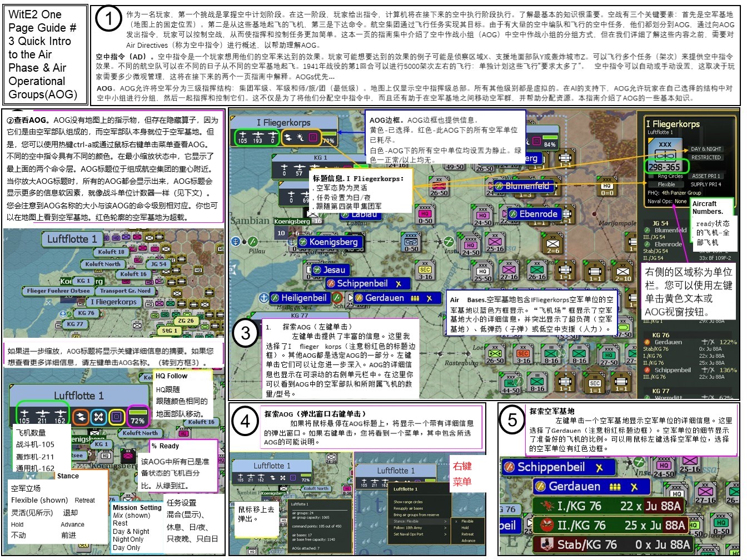Click fighter count icon in I Fliegerkorps map header
The height and width of the screenshot is (560, 747).
243,137
